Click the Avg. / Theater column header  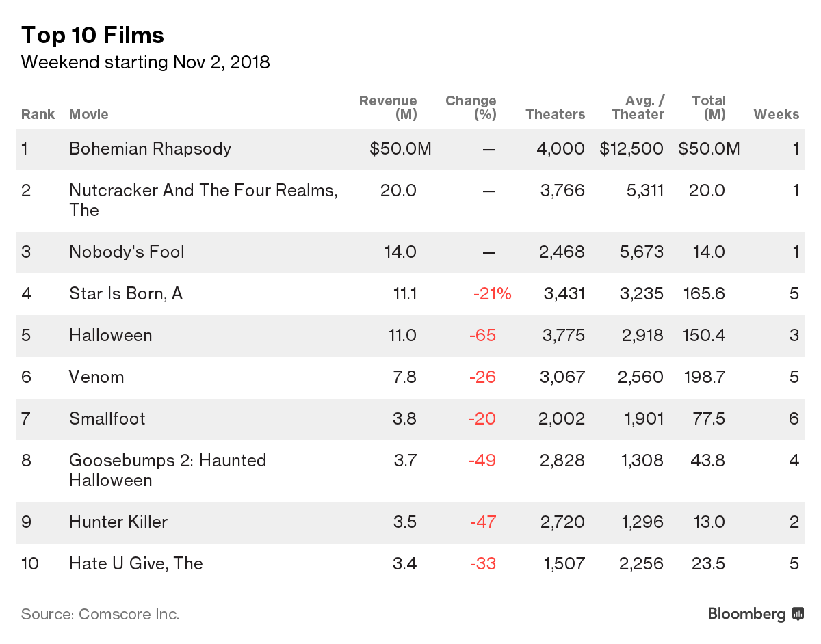(638, 107)
